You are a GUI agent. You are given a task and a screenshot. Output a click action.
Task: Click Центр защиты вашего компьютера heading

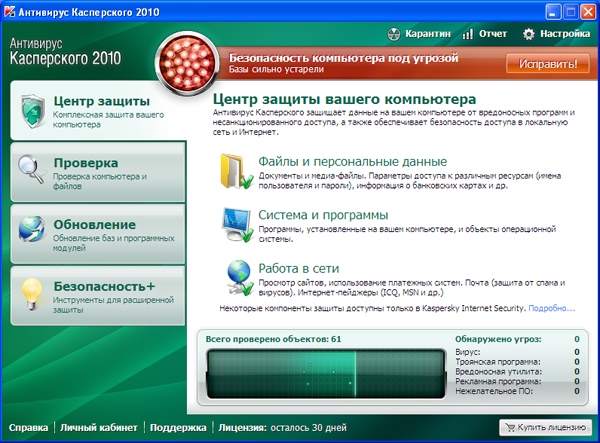(344, 99)
